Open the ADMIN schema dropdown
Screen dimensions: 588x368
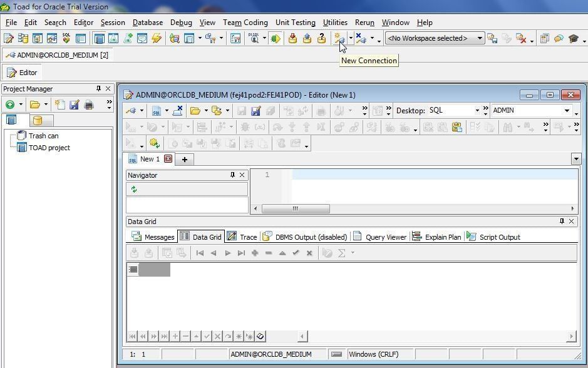click(x=567, y=111)
